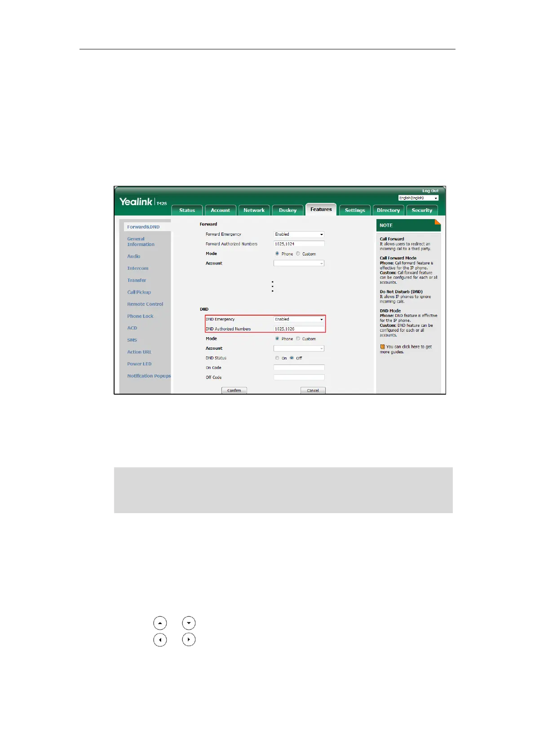Open the DND Emergency dropdown
This screenshot has width=535, height=756.
click(299, 319)
